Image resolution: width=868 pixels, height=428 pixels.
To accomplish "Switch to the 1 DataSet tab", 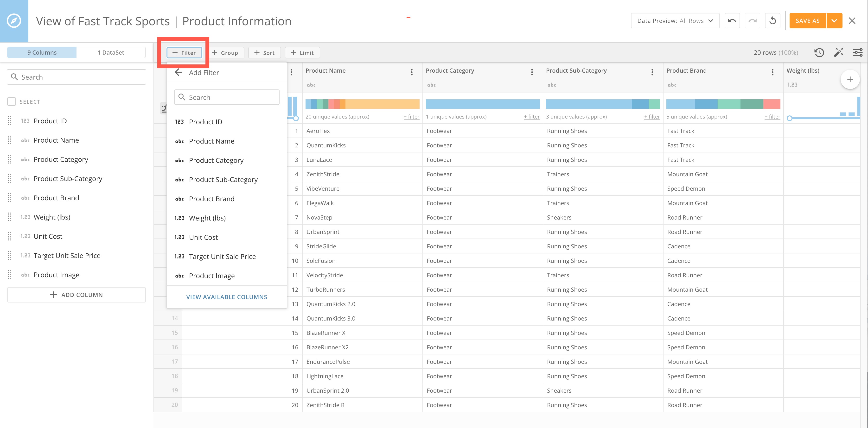I will [111, 52].
